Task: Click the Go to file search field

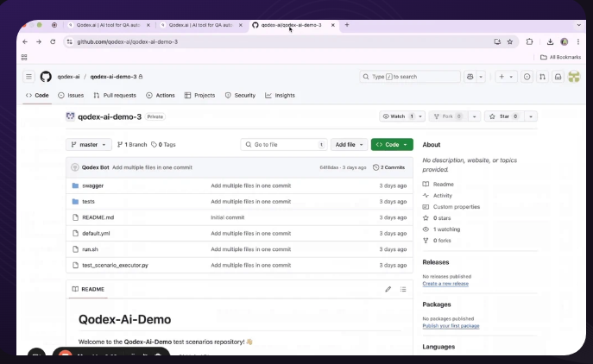Action: (281, 145)
